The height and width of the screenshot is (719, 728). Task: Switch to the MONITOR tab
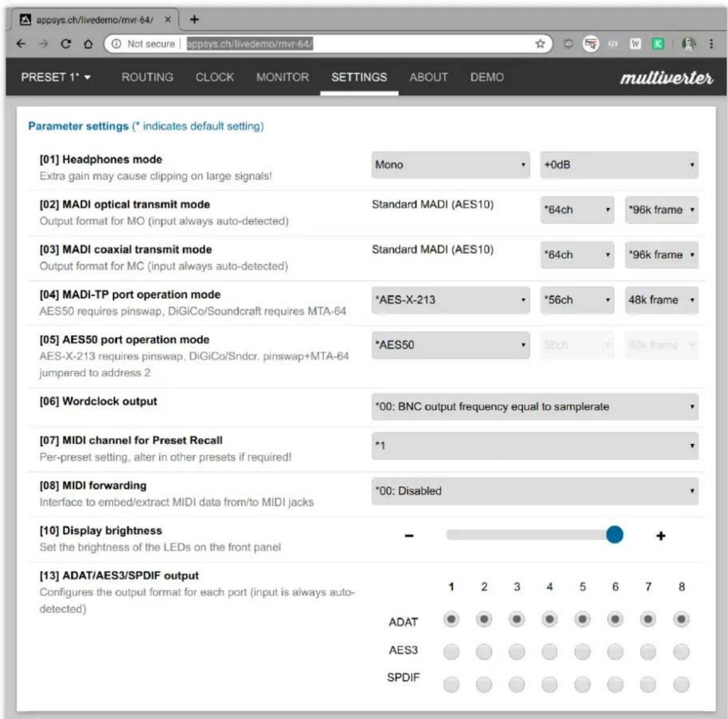point(282,77)
